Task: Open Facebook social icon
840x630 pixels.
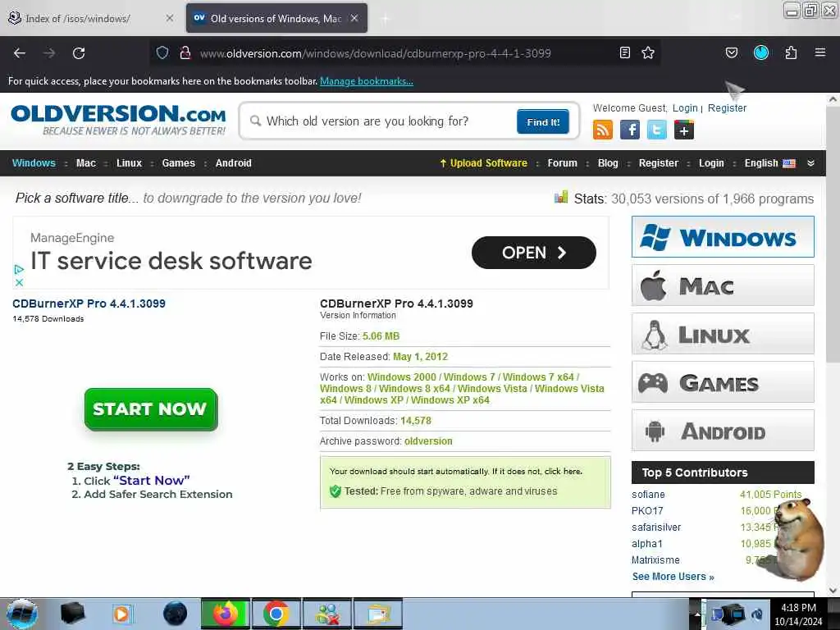Action: 630,130
